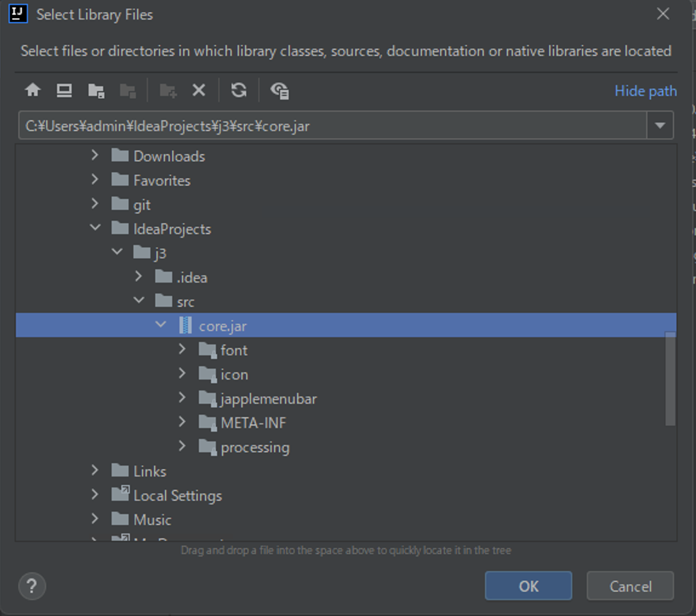This screenshot has width=696, height=616.
Task: Toggle show hidden files and directories
Action: pos(279,90)
